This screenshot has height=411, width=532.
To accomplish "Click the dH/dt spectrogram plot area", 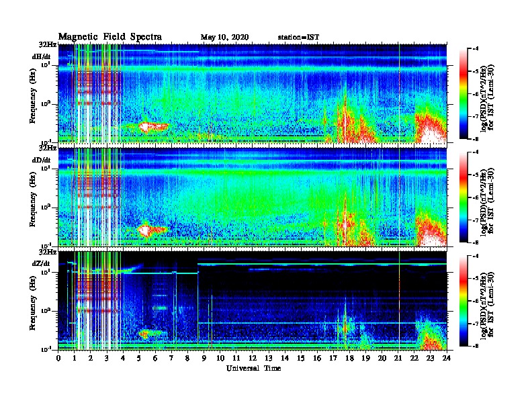I will point(253,93).
